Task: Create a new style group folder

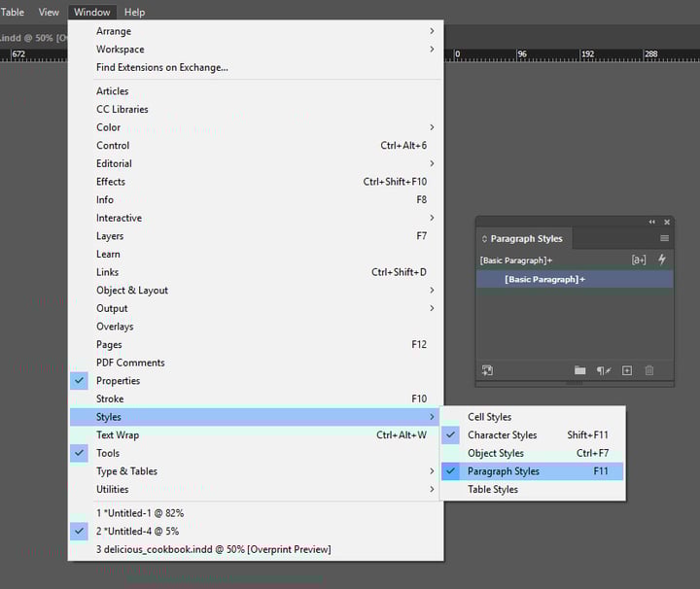Action: coord(579,370)
